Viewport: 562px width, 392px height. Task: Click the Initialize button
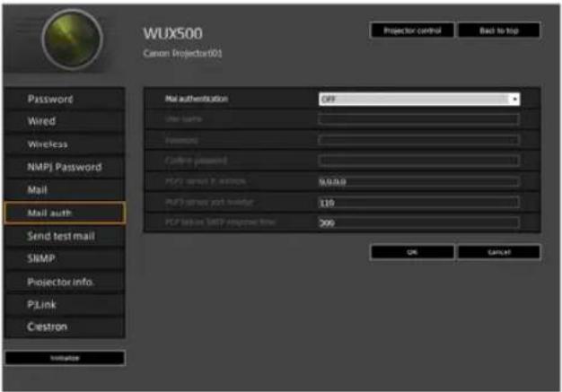tap(65, 358)
